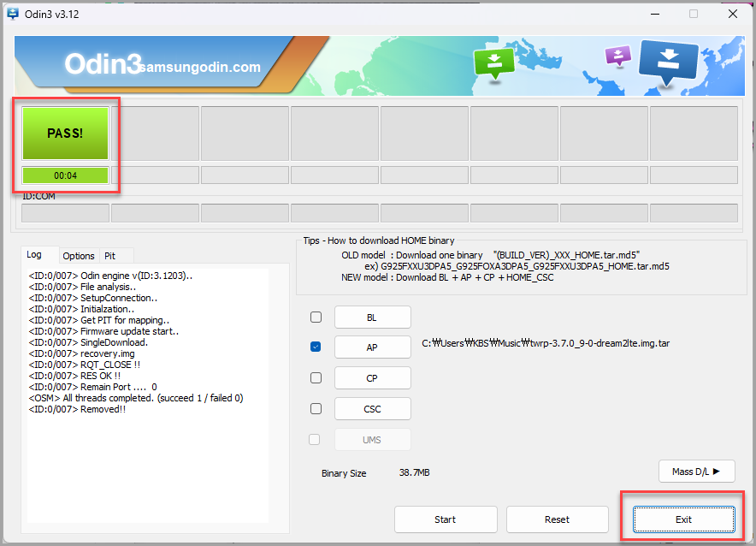This screenshot has height=546, width=756.
Task: Click log line 'Remain Port .... 0'
Action: coord(92,387)
